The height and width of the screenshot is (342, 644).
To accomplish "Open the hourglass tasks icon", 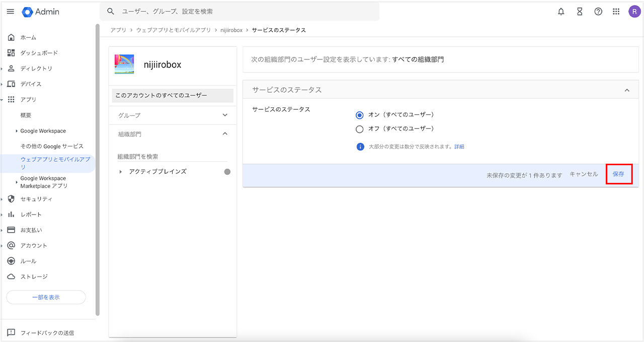I will point(580,12).
